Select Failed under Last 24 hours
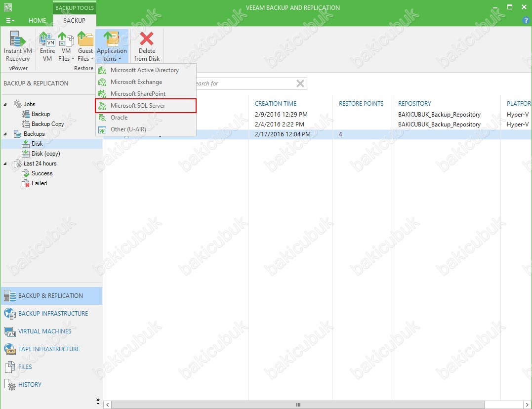Viewport: 532px width, 409px height. [x=40, y=183]
